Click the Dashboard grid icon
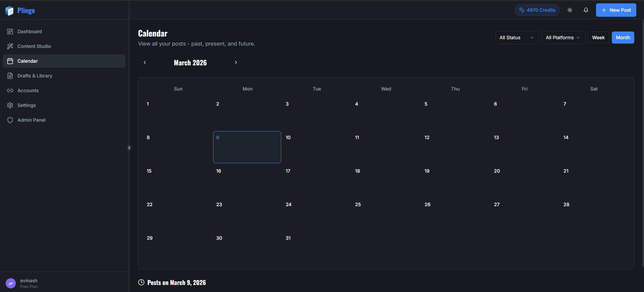 click(10, 32)
